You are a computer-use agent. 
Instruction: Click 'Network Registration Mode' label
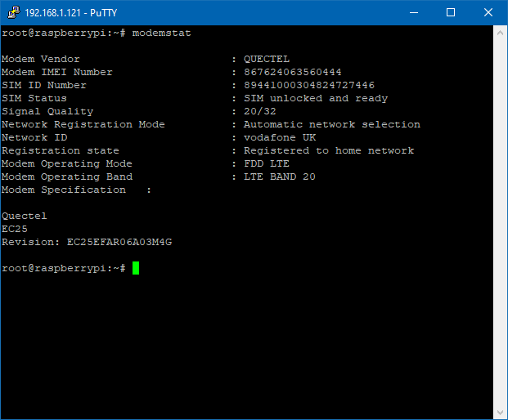click(x=83, y=124)
